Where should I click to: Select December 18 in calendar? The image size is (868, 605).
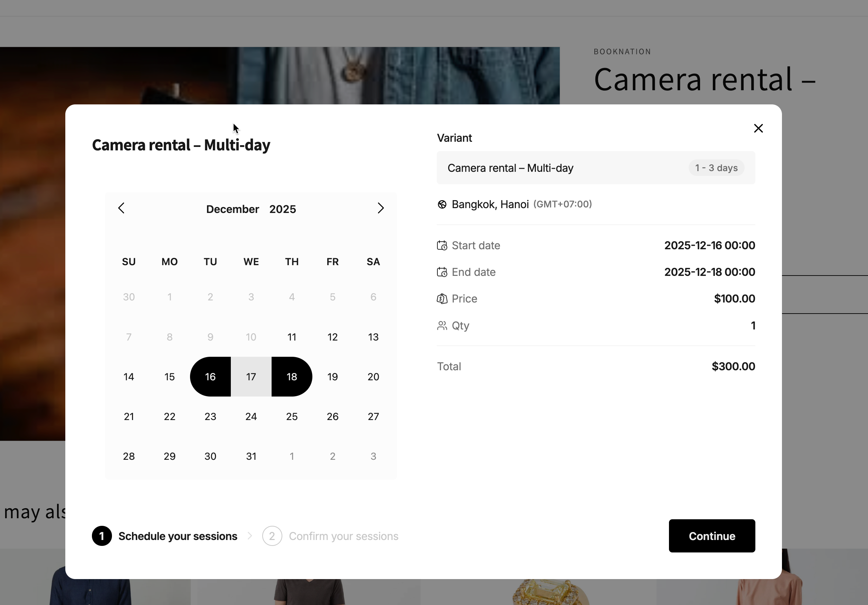pyautogui.click(x=292, y=376)
